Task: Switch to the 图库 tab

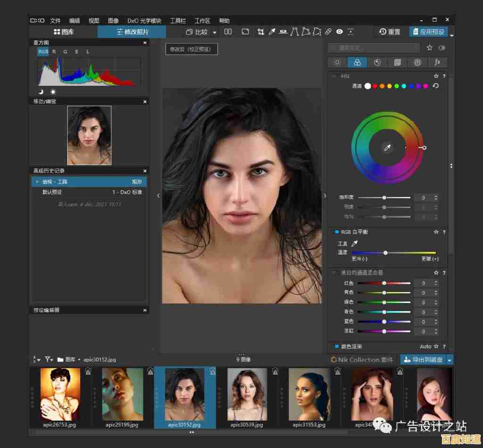Action: tap(63, 32)
